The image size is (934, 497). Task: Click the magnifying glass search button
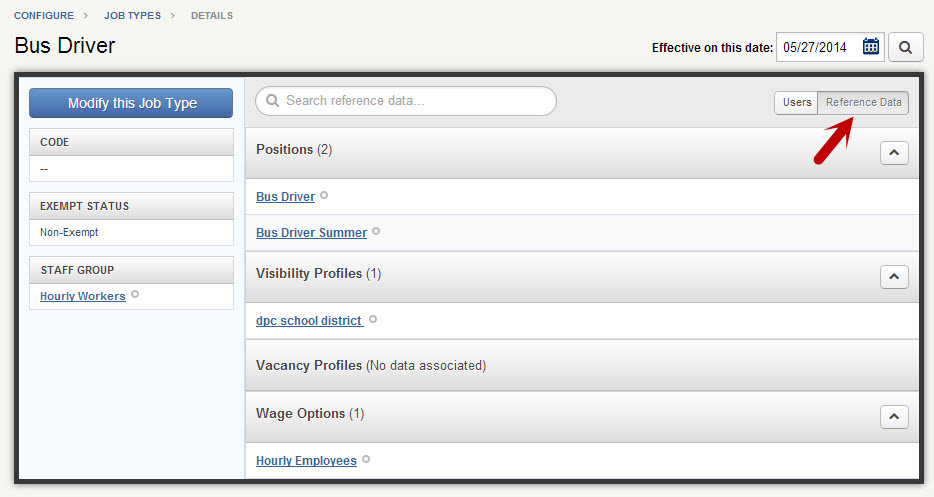tap(905, 47)
